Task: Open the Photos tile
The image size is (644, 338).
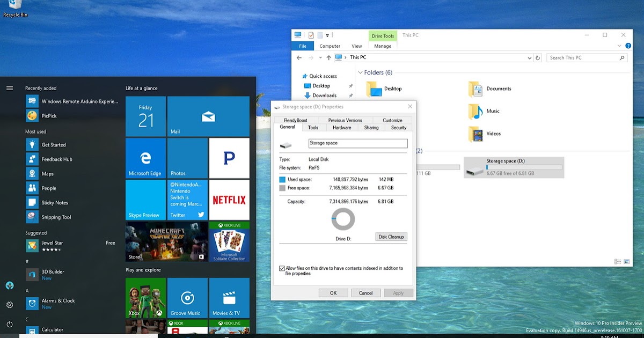Action: click(x=187, y=158)
